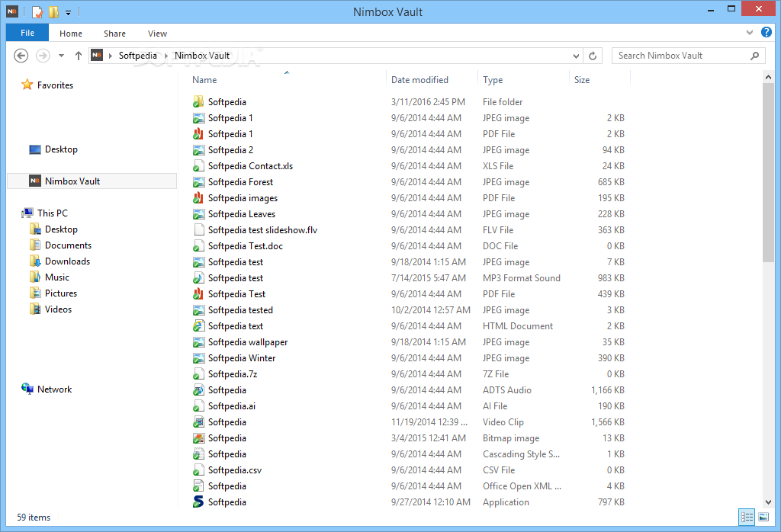Click the Nimbox app icon in title bar

(12, 11)
